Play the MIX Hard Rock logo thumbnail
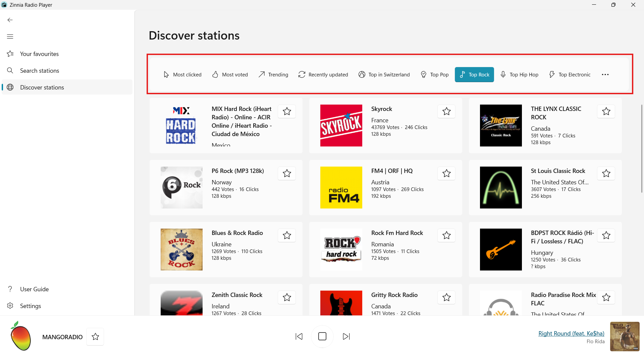This screenshot has width=644, height=362. point(181,125)
